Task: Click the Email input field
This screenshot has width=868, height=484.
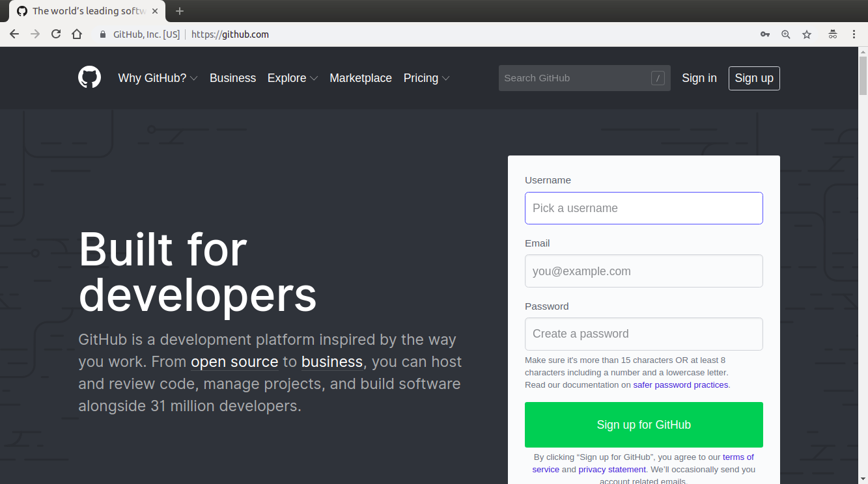Action: pos(644,271)
